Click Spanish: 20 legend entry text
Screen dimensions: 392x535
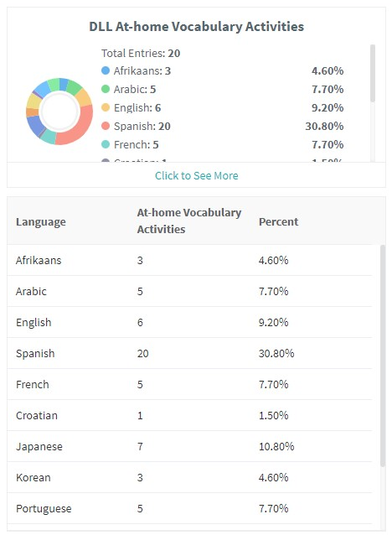tap(142, 127)
